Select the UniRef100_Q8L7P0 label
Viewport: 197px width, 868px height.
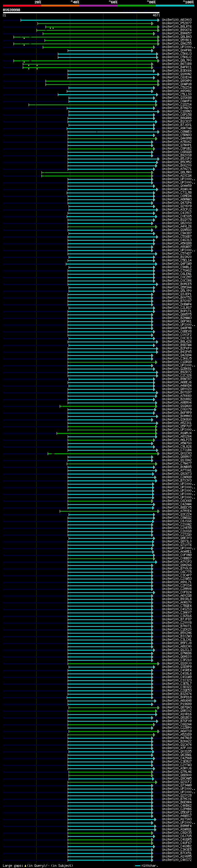177,61
